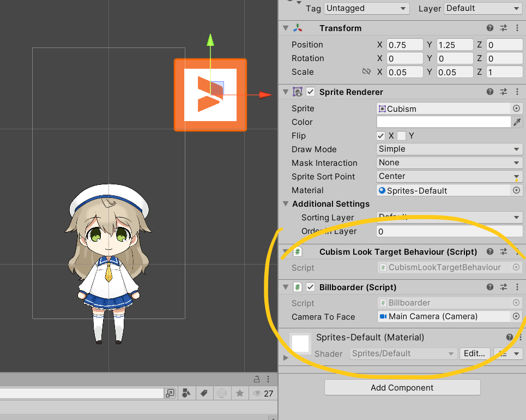Collapse the Billboarder script foldout
Viewport: 526px width, 420px height.
click(x=286, y=287)
